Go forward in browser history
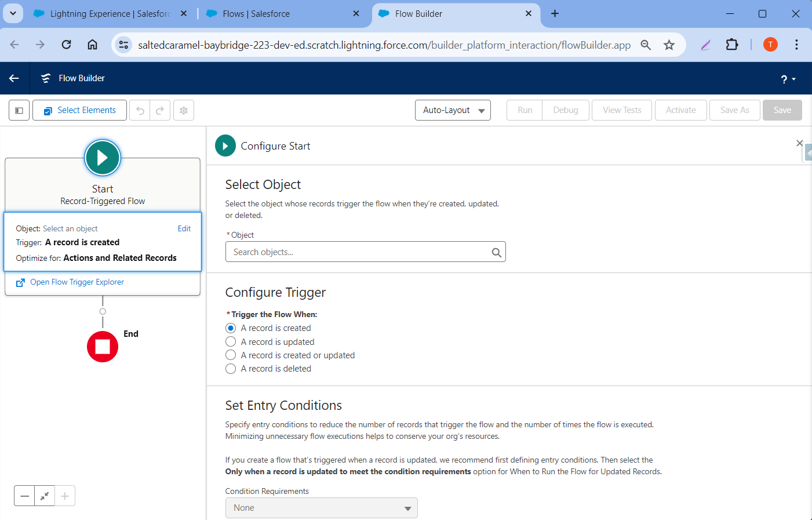This screenshot has width=812, height=520. pyautogui.click(x=40, y=45)
